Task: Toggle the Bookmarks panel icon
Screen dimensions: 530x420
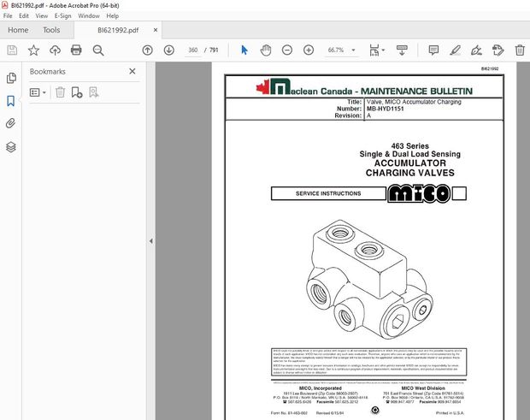Action: pos(11,101)
